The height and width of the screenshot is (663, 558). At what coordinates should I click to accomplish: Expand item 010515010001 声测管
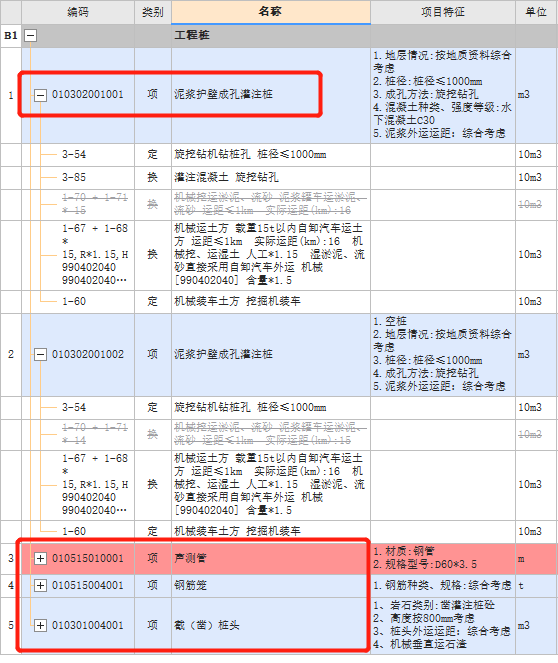coord(40,559)
